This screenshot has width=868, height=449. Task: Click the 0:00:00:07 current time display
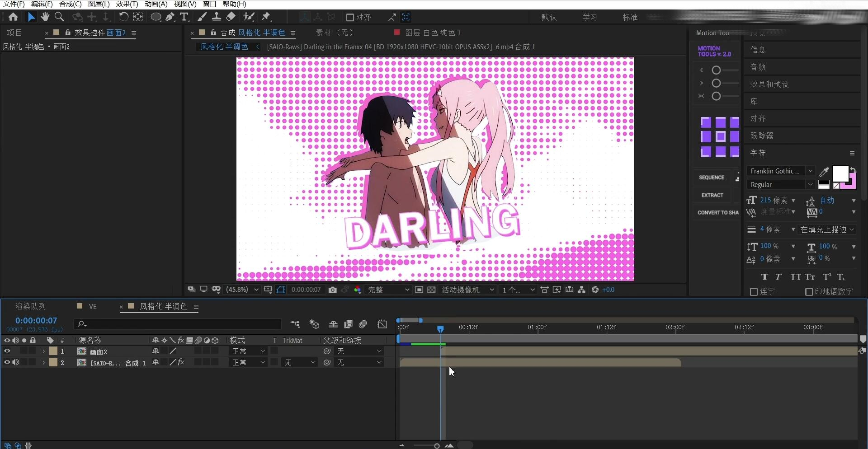(x=36, y=321)
